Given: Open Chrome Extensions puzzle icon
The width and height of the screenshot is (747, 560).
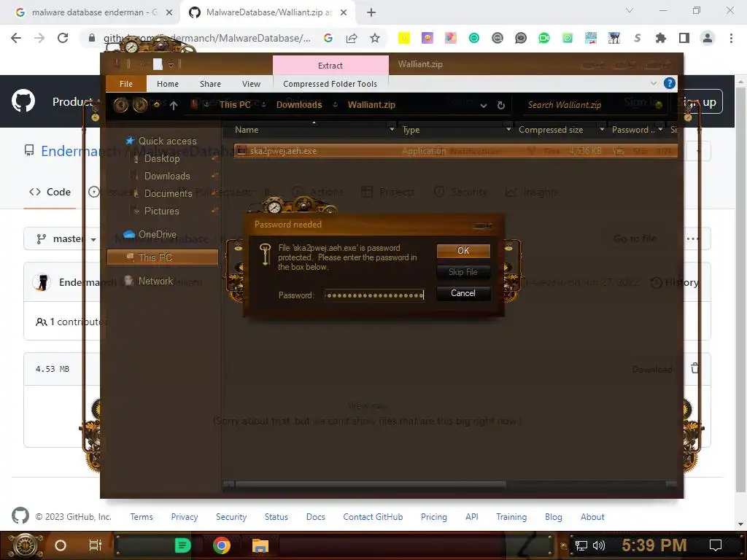Looking at the screenshot, I should click(x=661, y=38).
